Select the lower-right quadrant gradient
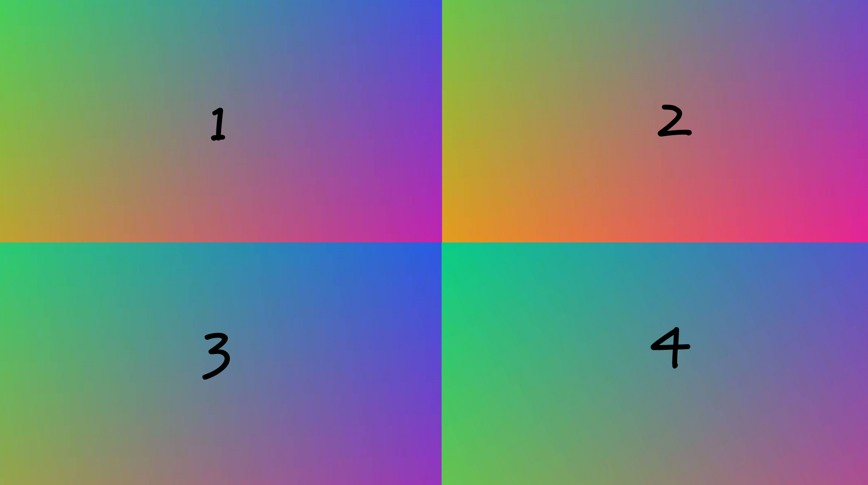Viewport: 868px width, 485px height. (x=651, y=364)
